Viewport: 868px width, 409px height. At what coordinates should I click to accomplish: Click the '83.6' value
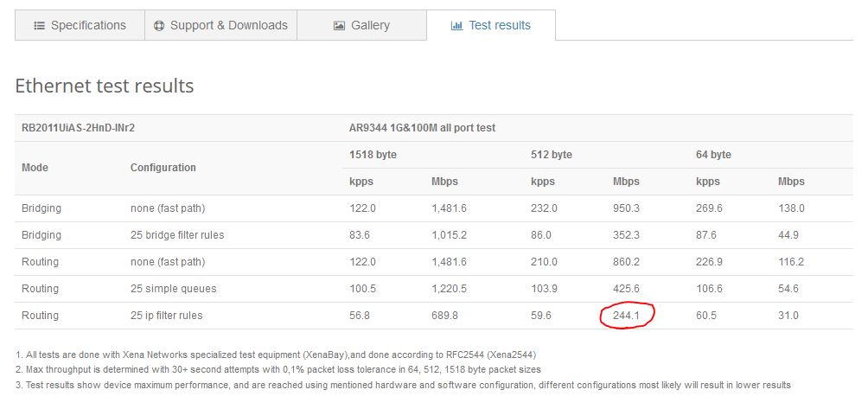[360, 235]
